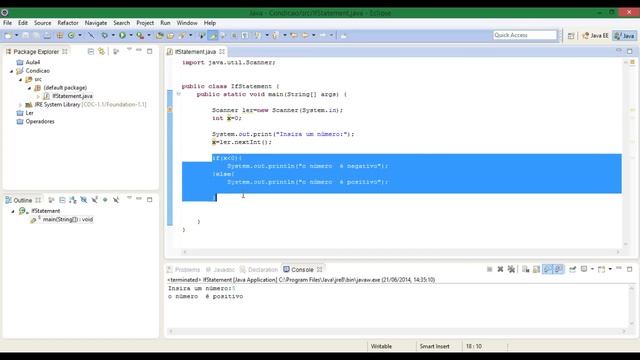Click the Debug bug icon in toolbar
The width and height of the screenshot is (640, 360).
pos(104,36)
